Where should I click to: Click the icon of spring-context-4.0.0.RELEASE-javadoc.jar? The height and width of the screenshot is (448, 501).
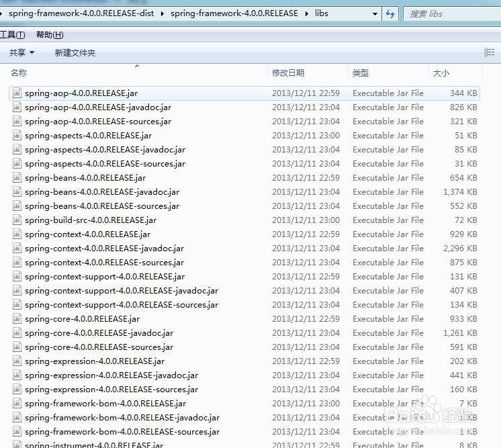point(17,248)
